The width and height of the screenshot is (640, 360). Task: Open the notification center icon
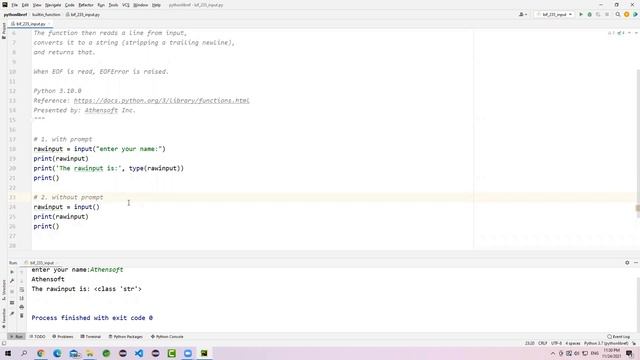[629, 353]
